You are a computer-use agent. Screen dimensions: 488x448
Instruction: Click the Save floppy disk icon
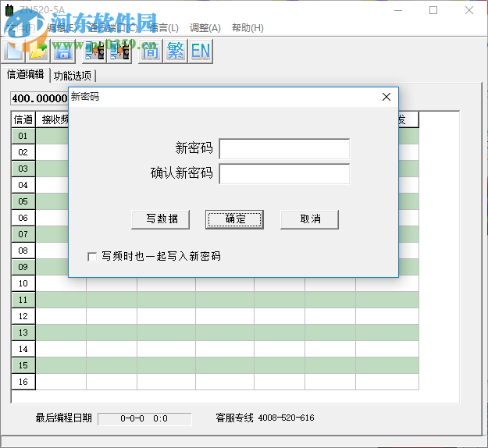coord(63,51)
